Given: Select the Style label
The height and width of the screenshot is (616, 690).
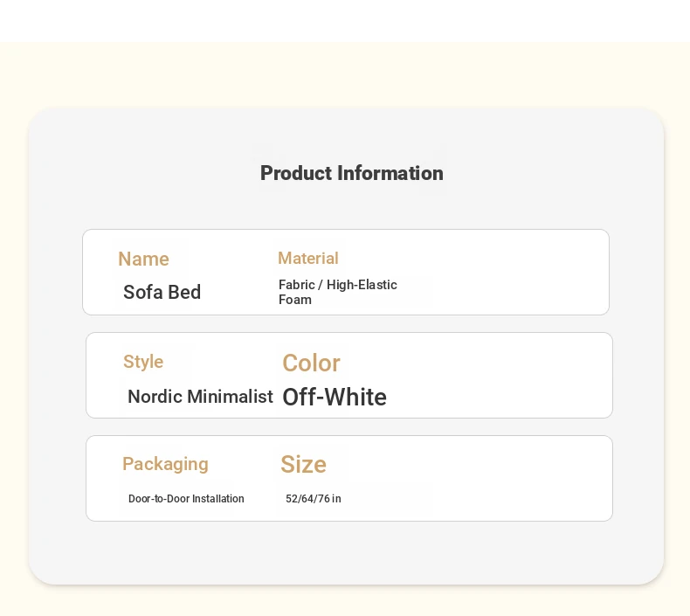Looking at the screenshot, I should [143, 362].
